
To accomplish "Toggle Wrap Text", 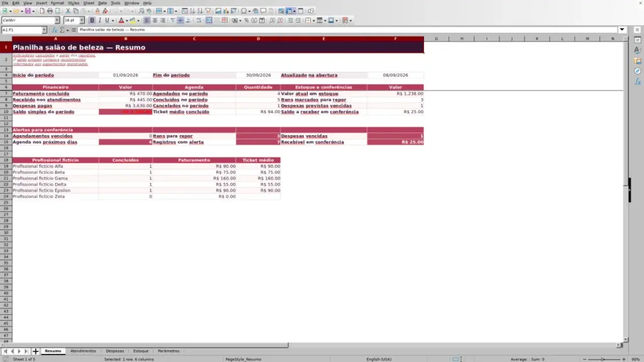I will point(199,21).
